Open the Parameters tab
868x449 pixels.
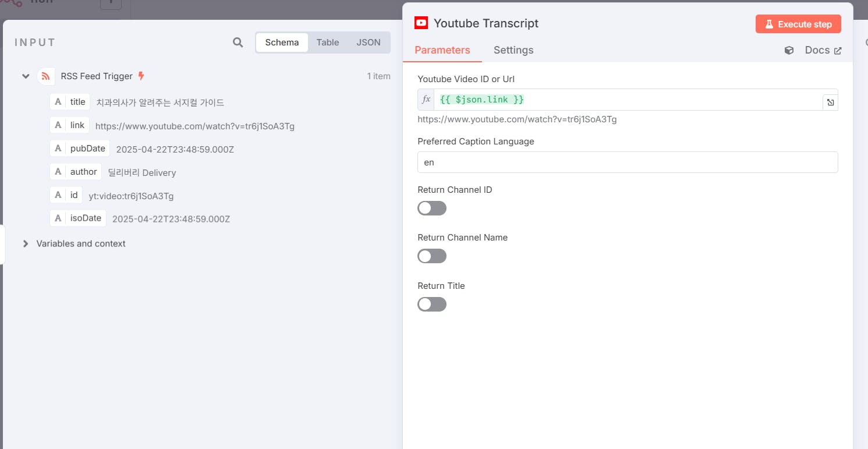click(442, 50)
